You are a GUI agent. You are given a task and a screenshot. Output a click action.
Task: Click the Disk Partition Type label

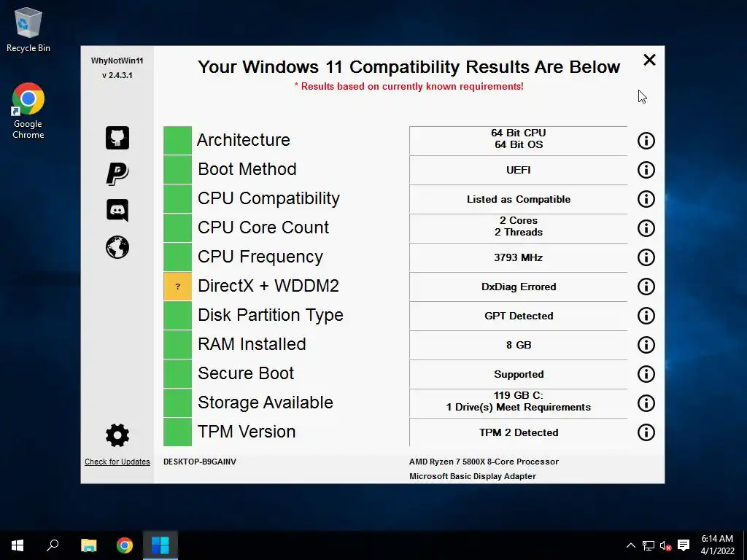270,315
